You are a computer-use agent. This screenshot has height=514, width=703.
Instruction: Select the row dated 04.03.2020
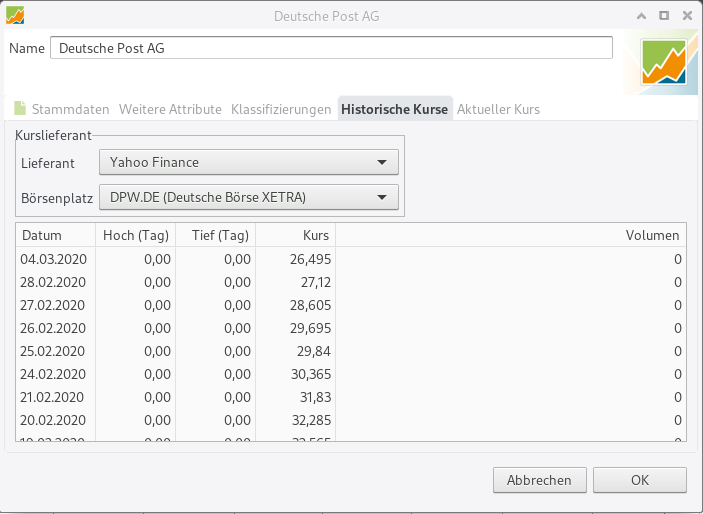(351, 259)
